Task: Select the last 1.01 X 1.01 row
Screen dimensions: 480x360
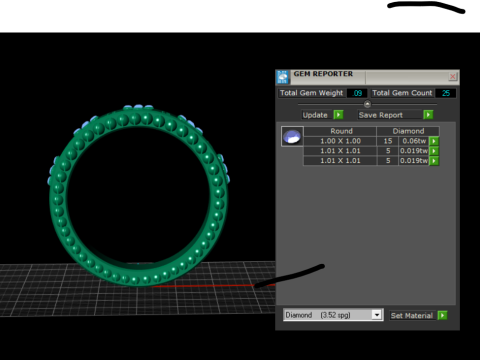Action: point(340,161)
